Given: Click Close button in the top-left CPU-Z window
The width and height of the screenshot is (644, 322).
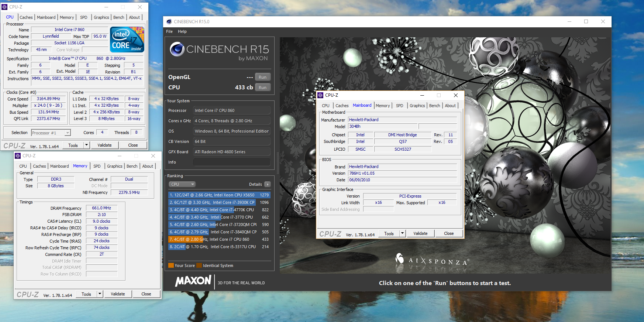Looking at the screenshot, I should (133, 145).
